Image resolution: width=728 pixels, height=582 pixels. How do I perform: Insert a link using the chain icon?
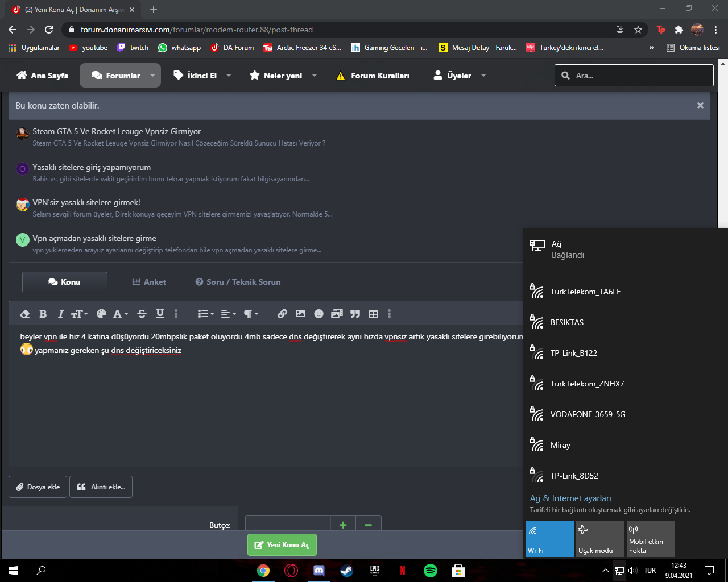[282, 314]
